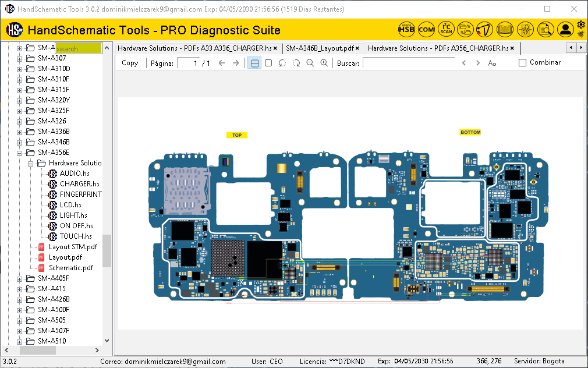Open settings gear in header
This screenshot has width=588, height=368.
coord(581,25)
